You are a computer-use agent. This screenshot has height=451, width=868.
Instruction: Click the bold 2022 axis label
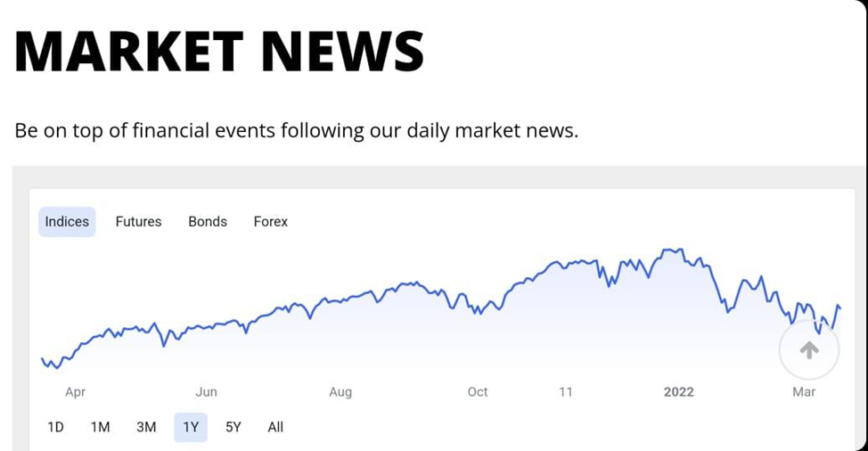(x=679, y=392)
